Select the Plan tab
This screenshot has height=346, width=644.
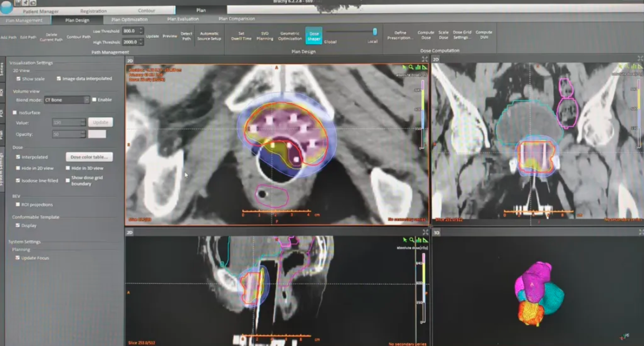tap(201, 10)
